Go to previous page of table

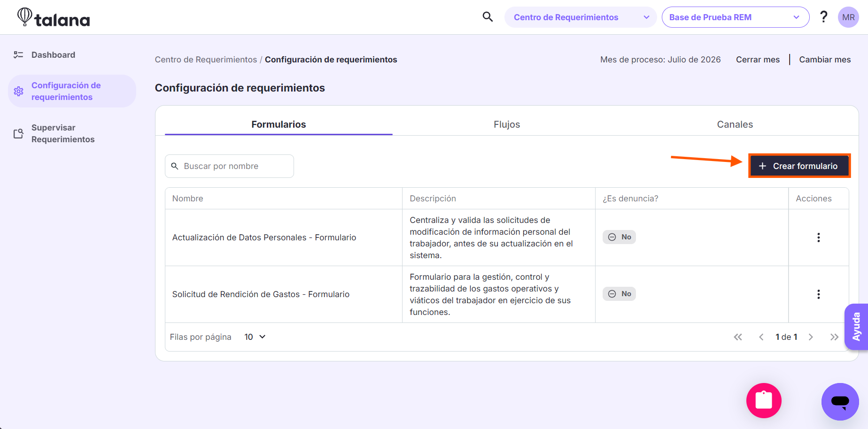pos(761,337)
